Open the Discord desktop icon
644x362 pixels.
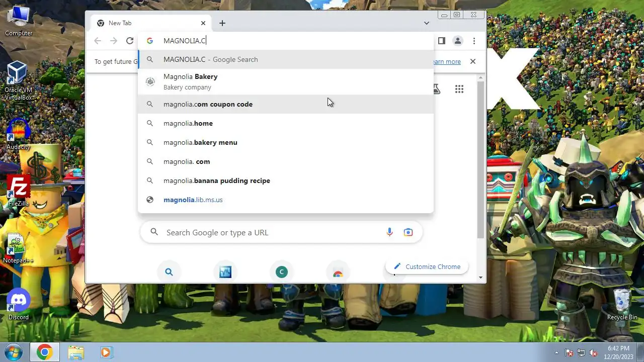[x=18, y=305]
